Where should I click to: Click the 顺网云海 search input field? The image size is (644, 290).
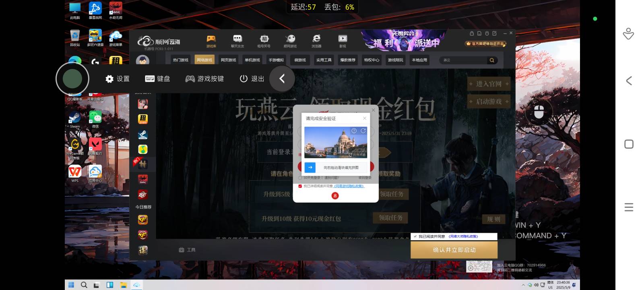[x=464, y=60]
